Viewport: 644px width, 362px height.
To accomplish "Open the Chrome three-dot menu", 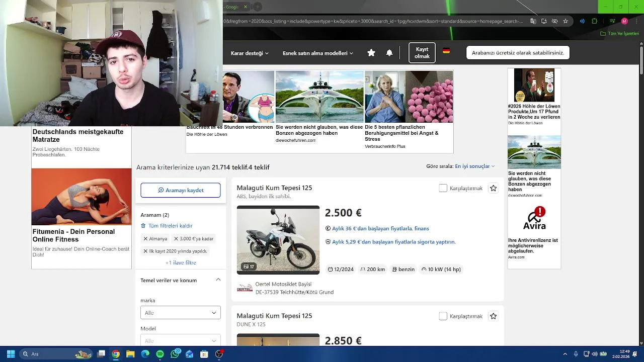I will click(635, 21).
